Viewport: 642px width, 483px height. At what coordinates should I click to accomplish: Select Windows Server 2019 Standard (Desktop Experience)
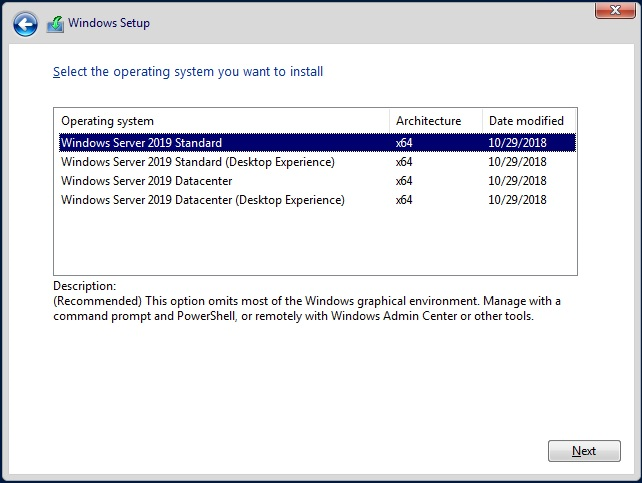click(x=198, y=162)
